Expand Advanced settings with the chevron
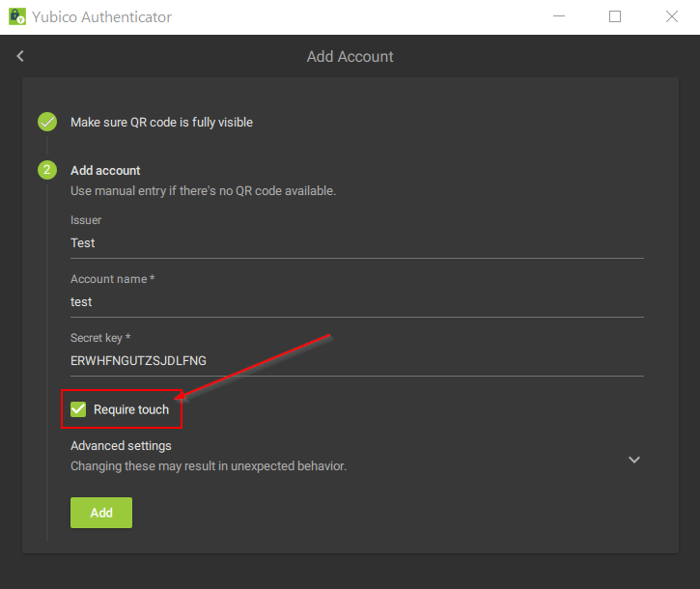 (634, 460)
